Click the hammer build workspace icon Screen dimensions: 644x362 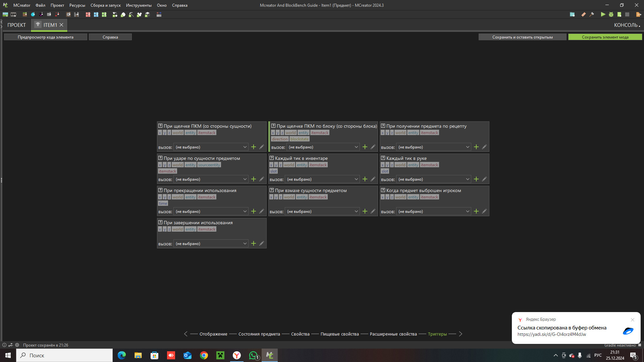click(592, 14)
